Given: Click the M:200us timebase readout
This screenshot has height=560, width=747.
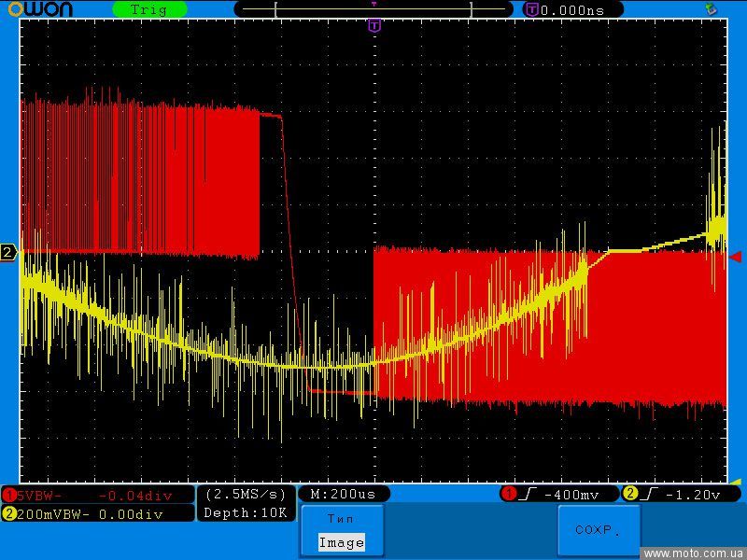Looking at the screenshot, I should (x=343, y=494).
